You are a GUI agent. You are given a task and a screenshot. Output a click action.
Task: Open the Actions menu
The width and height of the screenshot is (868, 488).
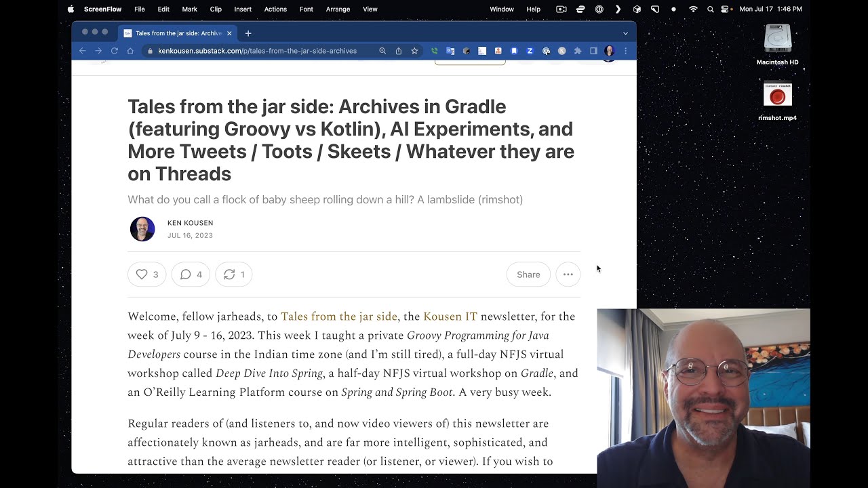(275, 9)
